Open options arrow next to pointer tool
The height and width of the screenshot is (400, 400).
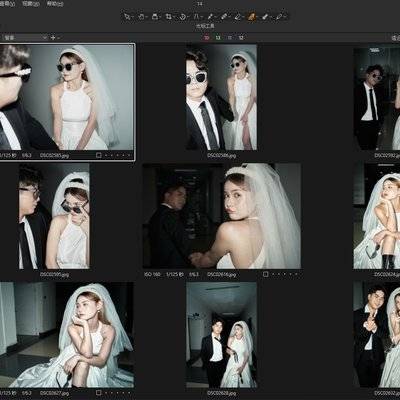133,17
